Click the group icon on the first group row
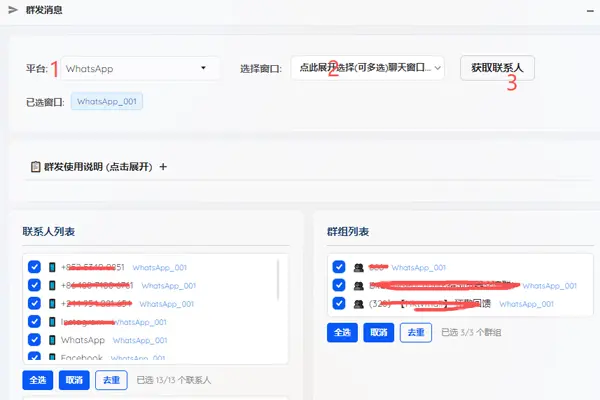 (x=359, y=268)
